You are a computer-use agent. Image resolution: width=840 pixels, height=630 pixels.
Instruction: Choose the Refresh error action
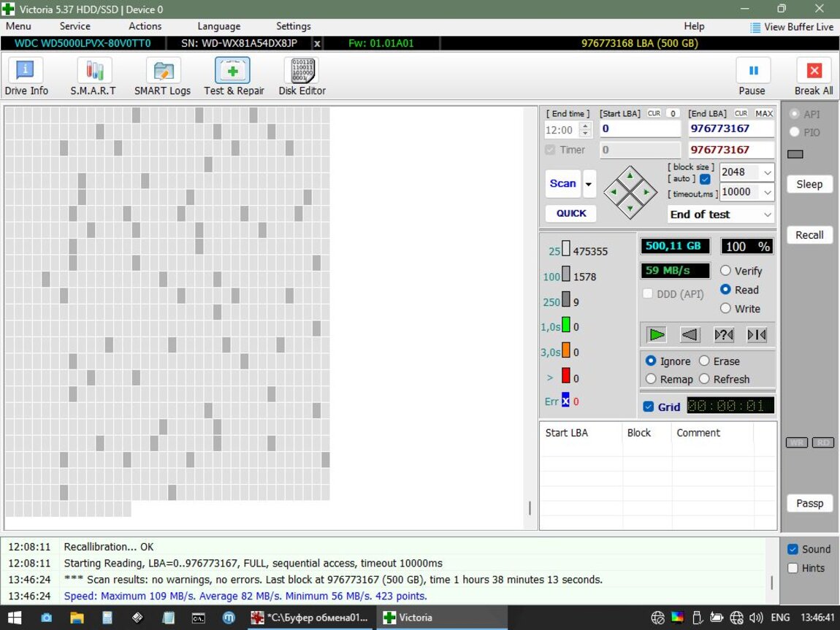pos(704,379)
